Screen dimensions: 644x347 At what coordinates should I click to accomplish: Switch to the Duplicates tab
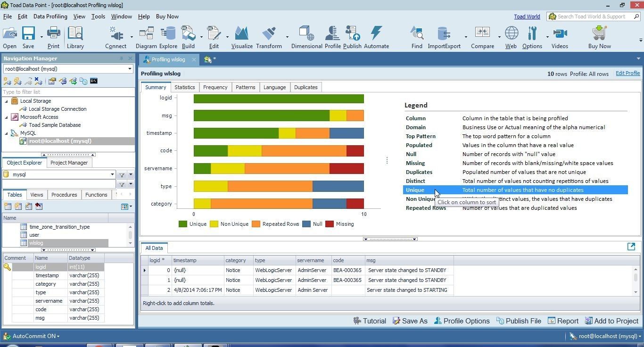[305, 87]
